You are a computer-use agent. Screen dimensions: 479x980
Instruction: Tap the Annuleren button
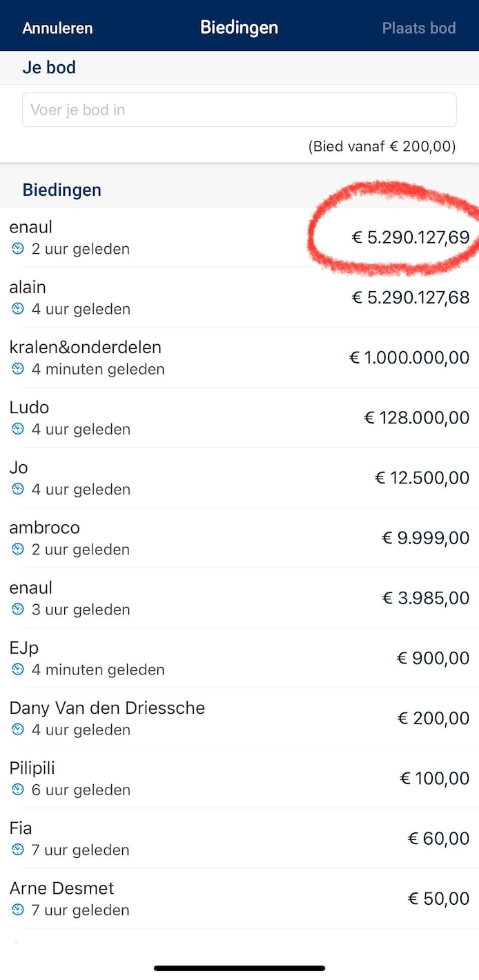click(57, 28)
